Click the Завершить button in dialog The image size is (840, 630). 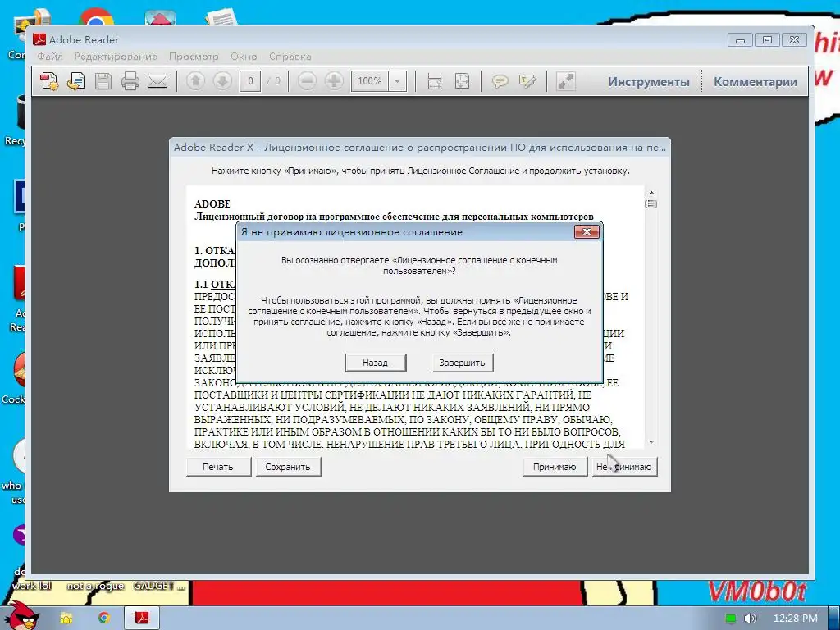point(462,363)
